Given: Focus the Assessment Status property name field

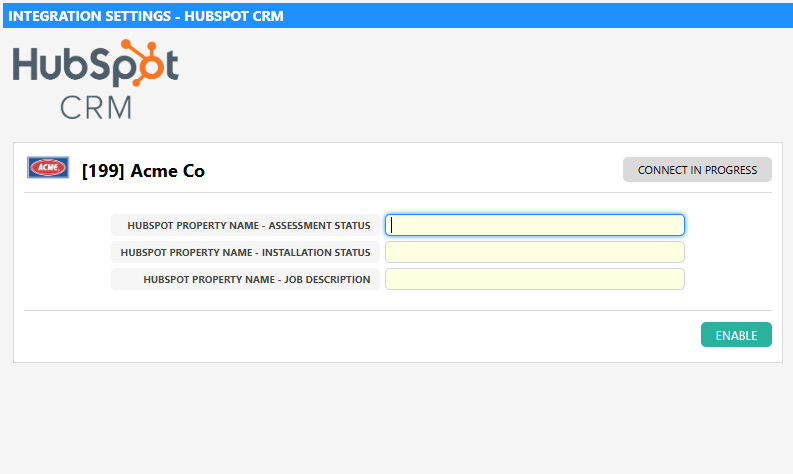Looking at the screenshot, I should click(534, 225).
